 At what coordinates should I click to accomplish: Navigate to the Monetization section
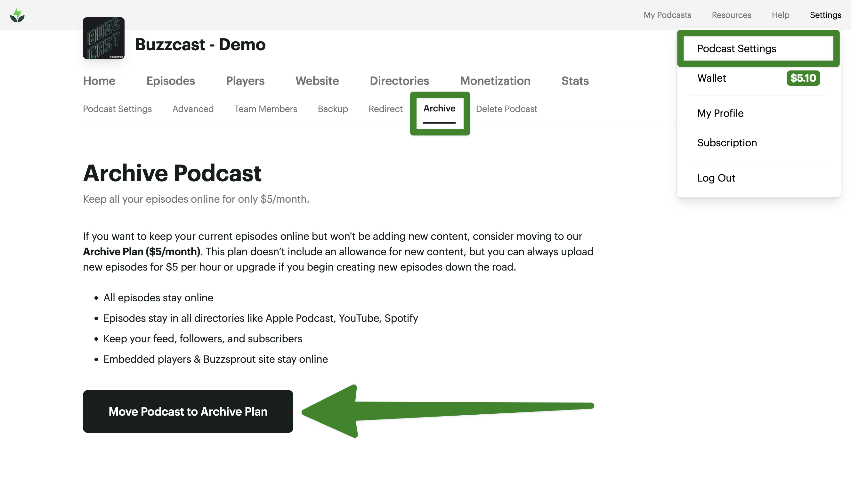[x=495, y=81]
